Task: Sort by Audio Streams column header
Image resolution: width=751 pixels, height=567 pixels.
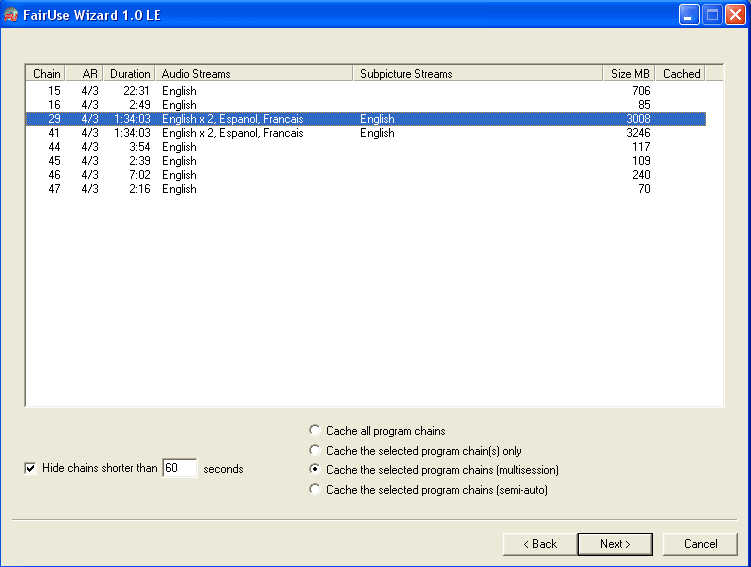Action: point(254,73)
